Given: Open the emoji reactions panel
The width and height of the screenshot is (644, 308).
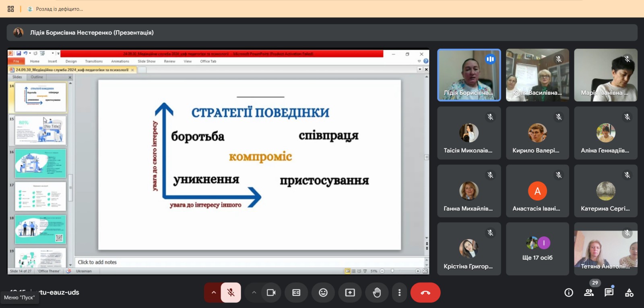Looking at the screenshot, I should pyautogui.click(x=323, y=293).
